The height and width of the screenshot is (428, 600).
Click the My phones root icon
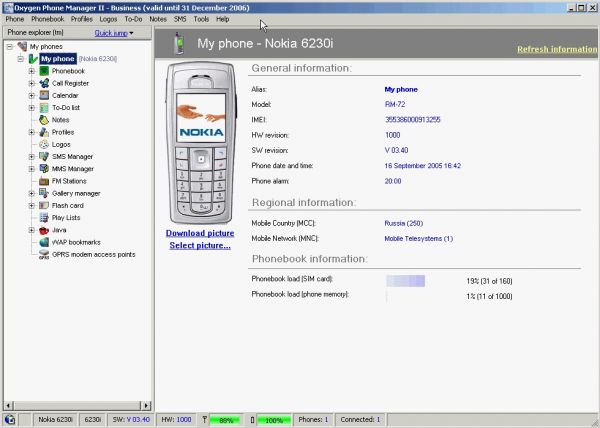[22, 46]
